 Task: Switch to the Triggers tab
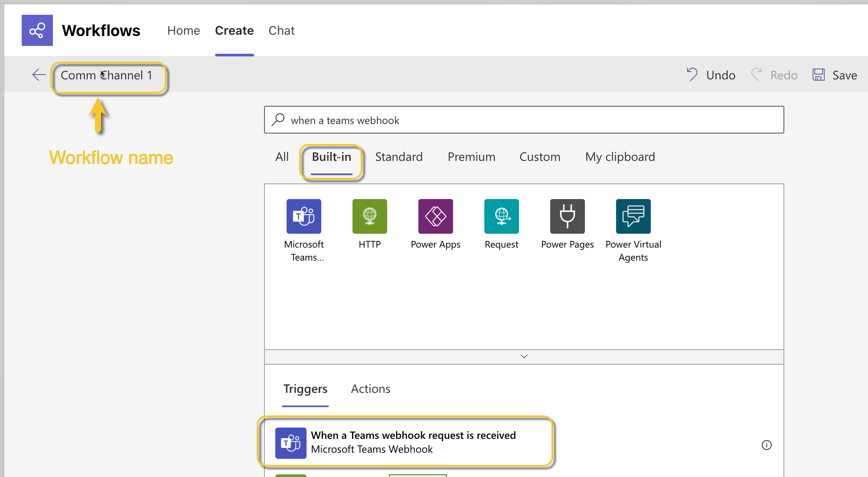point(305,389)
